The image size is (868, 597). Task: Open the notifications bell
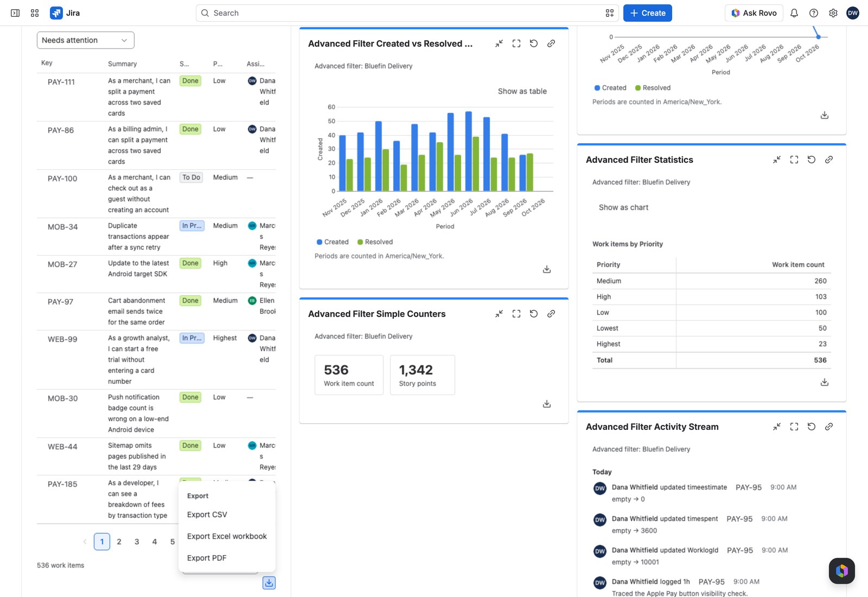(794, 13)
